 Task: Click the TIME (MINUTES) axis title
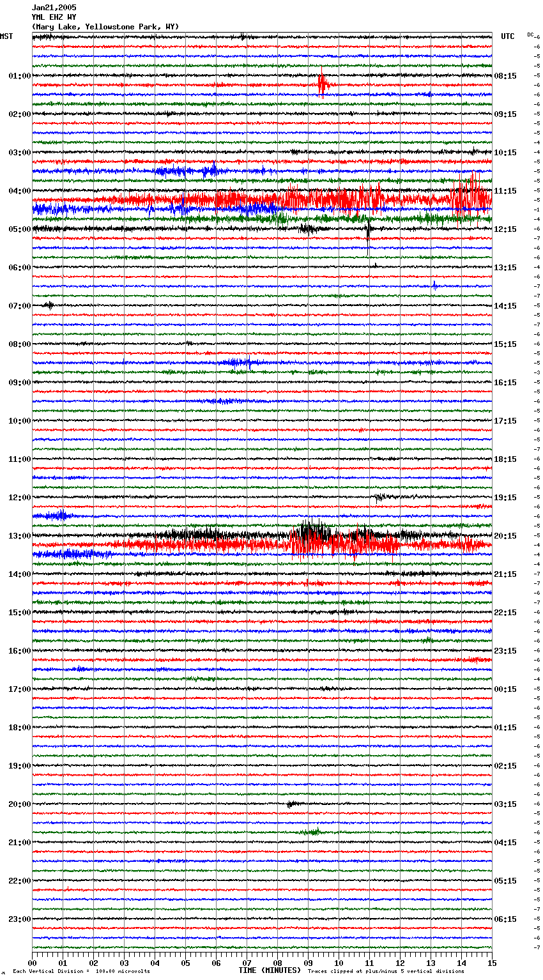coord(270,970)
